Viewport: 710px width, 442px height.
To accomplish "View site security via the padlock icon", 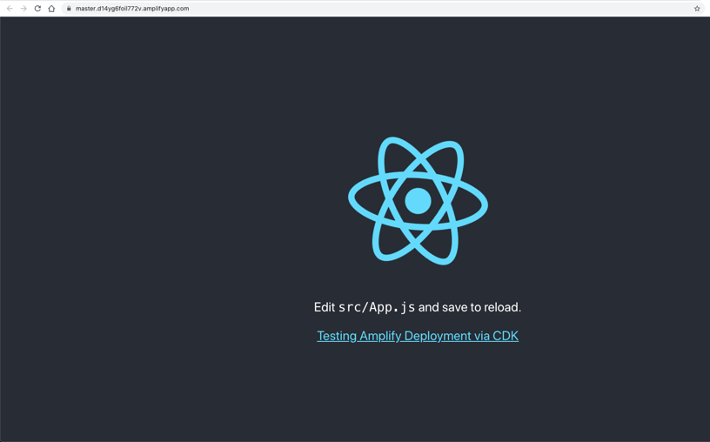I will [x=69, y=9].
